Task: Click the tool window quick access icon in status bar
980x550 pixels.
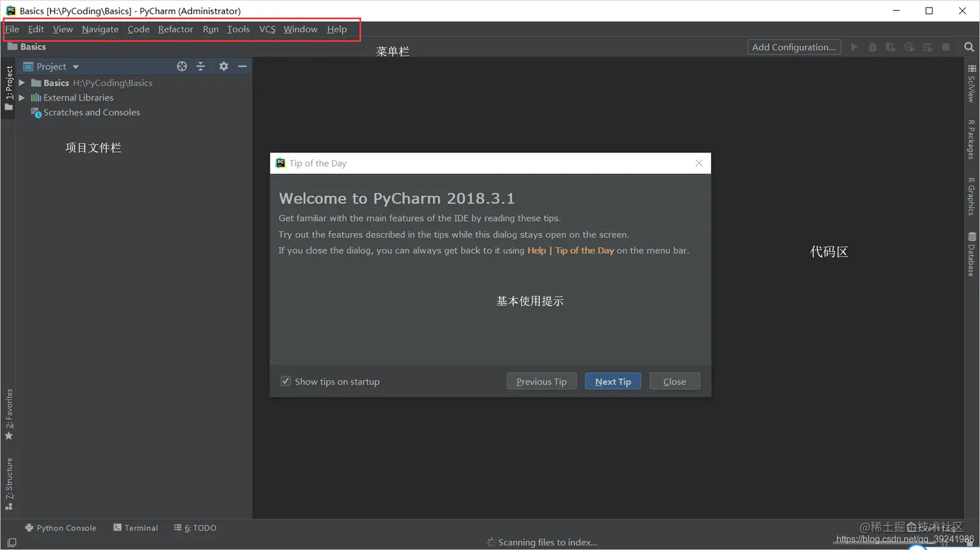Action: [12, 543]
